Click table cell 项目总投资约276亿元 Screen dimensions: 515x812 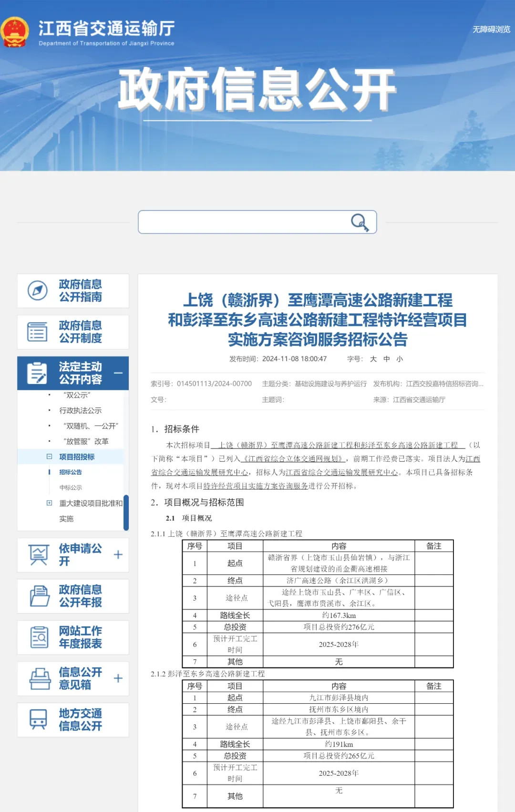tap(339, 627)
